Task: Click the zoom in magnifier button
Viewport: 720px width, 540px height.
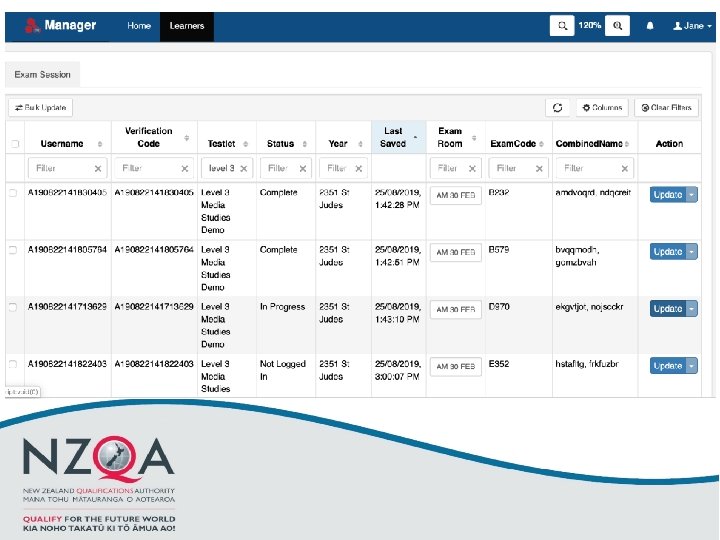Action: click(x=617, y=26)
